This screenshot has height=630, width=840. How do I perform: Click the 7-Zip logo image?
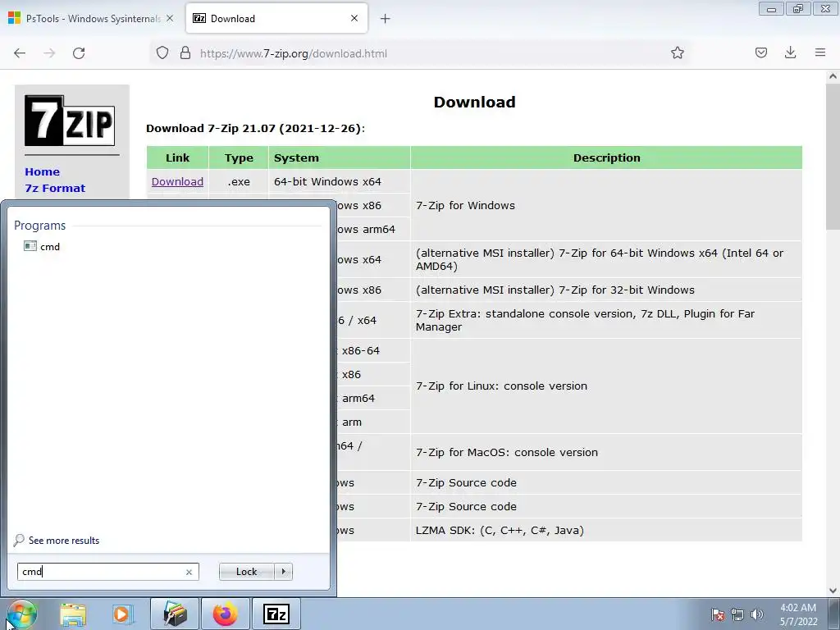coord(70,121)
